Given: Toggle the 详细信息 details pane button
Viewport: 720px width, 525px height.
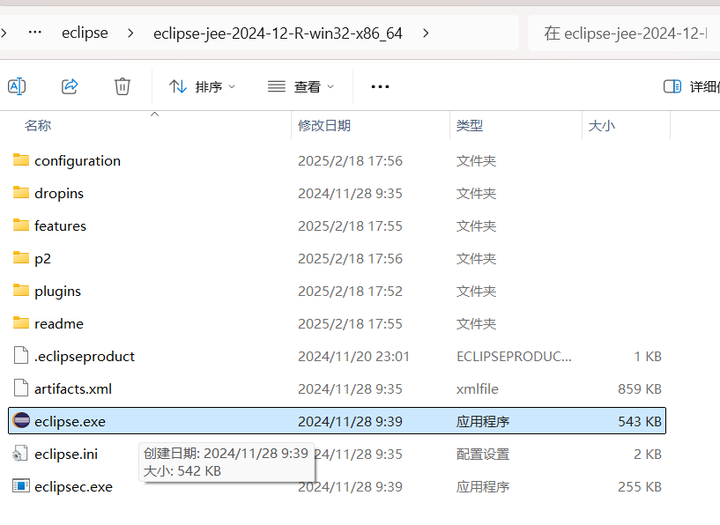Looking at the screenshot, I should click(691, 86).
